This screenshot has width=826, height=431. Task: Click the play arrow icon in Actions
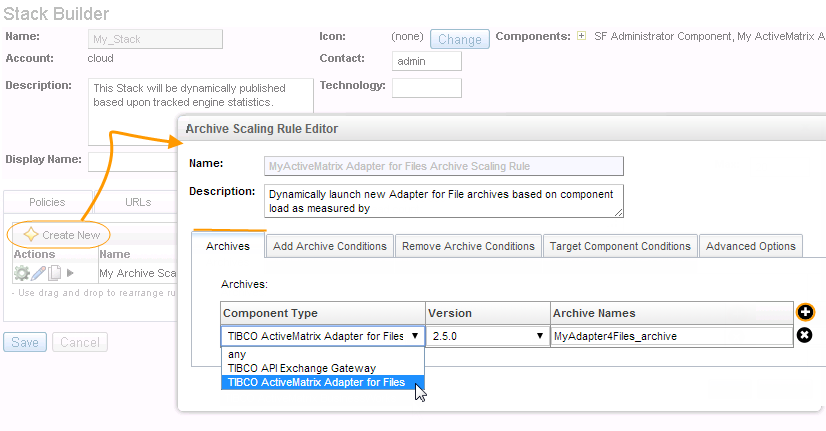tap(71, 273)
